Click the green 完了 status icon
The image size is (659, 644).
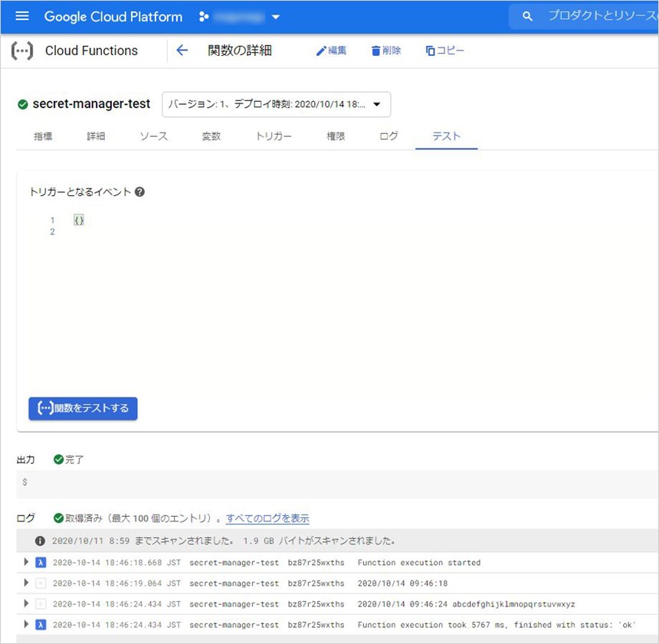[x=58, y=459]
